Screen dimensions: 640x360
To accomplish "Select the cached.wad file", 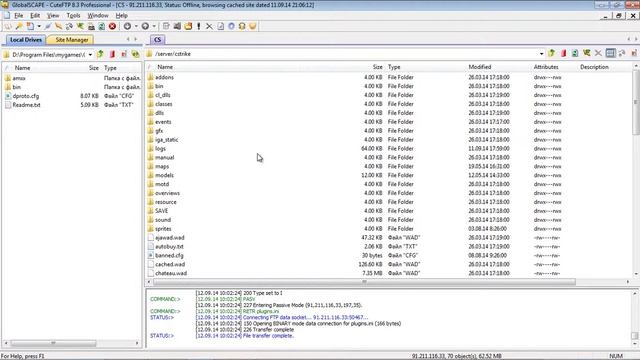I will 170,264.
